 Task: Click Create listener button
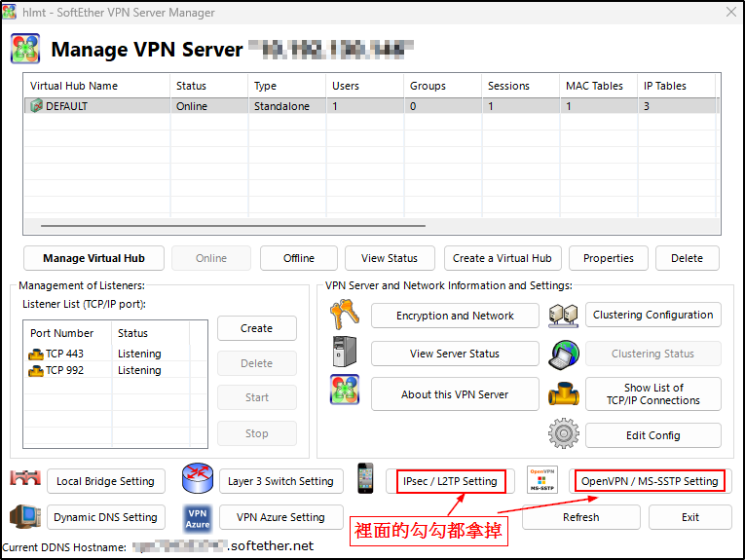click(256, 328)
